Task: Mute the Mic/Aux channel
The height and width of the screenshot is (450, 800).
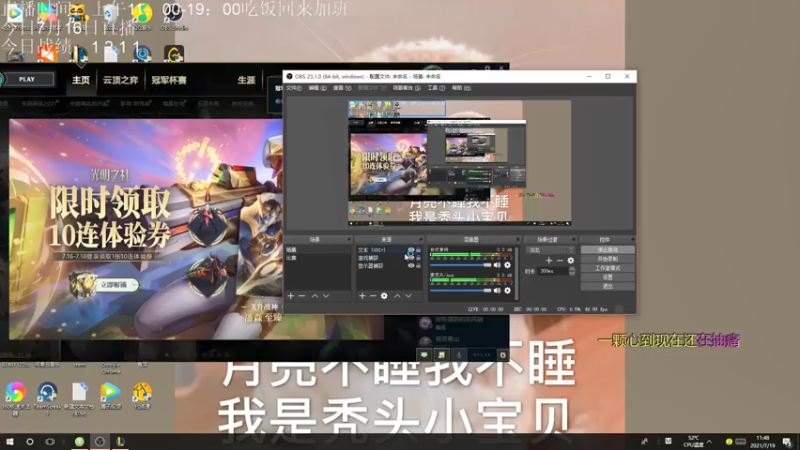Action: (x=497, y=290)
